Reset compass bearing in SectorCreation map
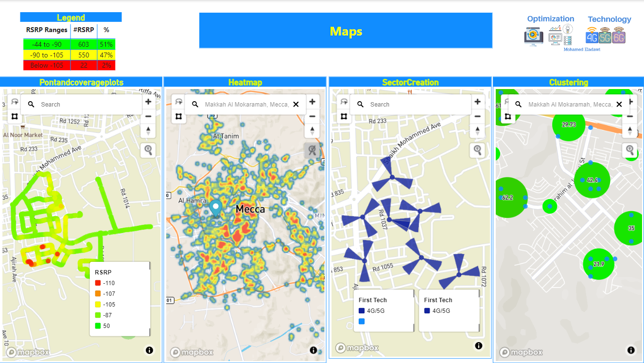The height and width of the screenshot is (363, 644). point(477,130)
